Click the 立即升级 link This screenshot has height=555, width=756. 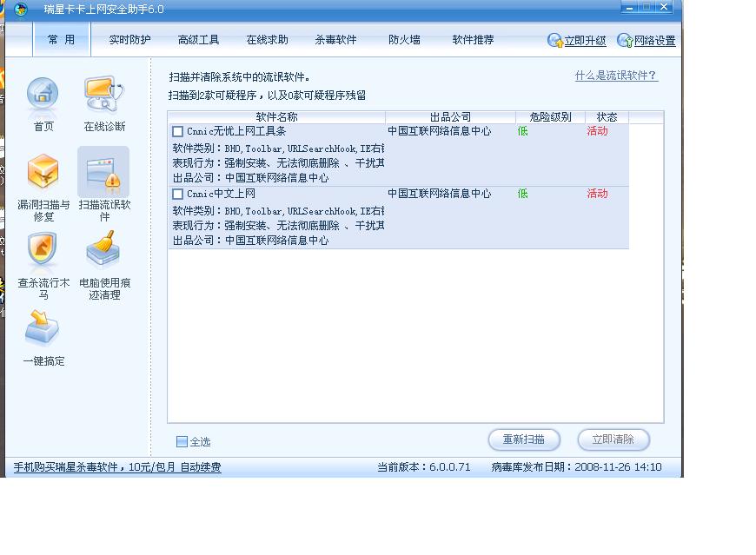tap(585, 41)
